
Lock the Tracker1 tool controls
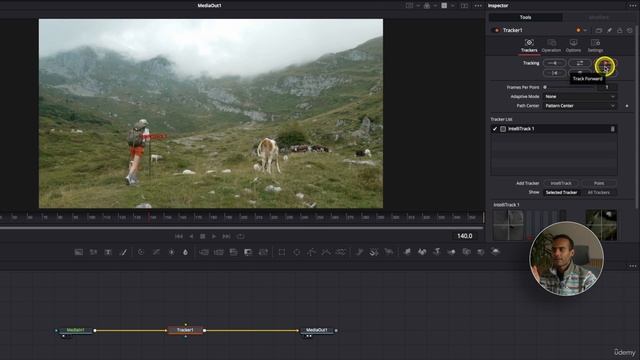click(x=620, y=30)
